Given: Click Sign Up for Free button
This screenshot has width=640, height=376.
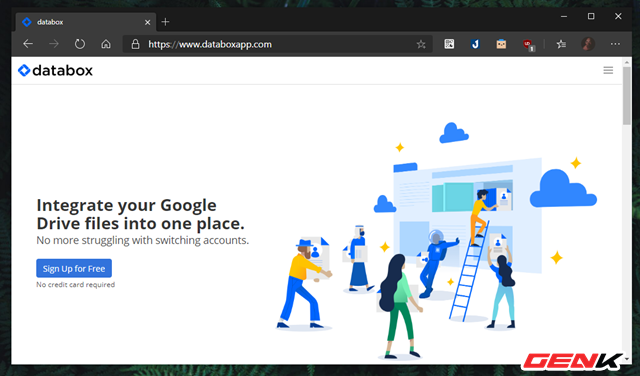Looking at the screenshot, I should (74, 268).
